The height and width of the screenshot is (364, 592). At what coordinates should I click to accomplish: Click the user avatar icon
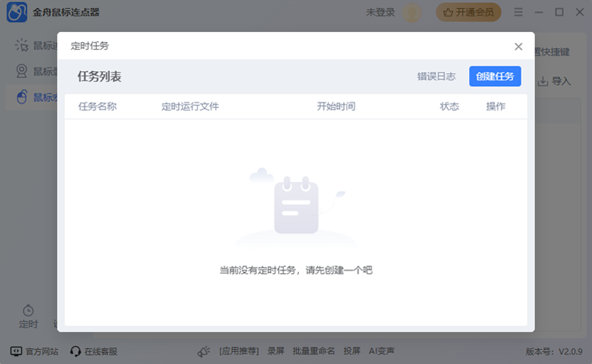(x=412, y=13)
